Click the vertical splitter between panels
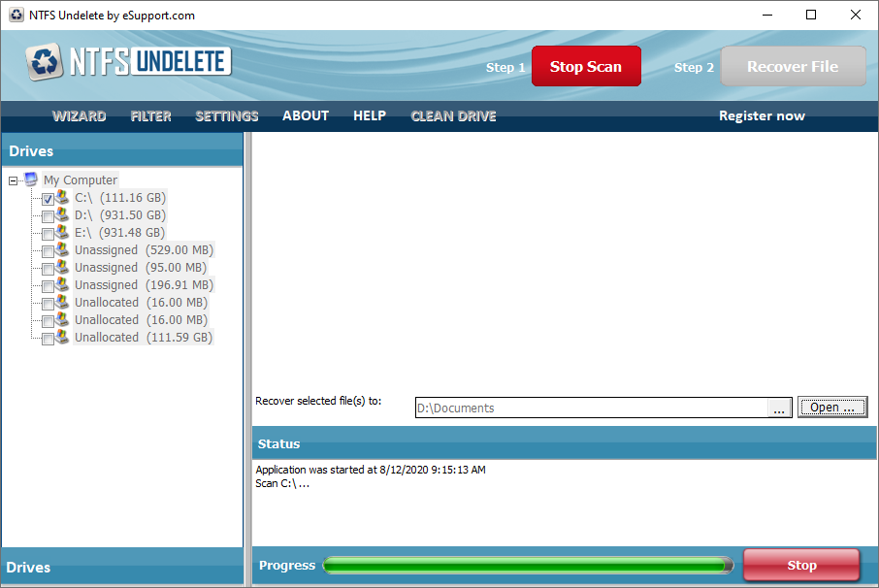 tap(247, 359)
